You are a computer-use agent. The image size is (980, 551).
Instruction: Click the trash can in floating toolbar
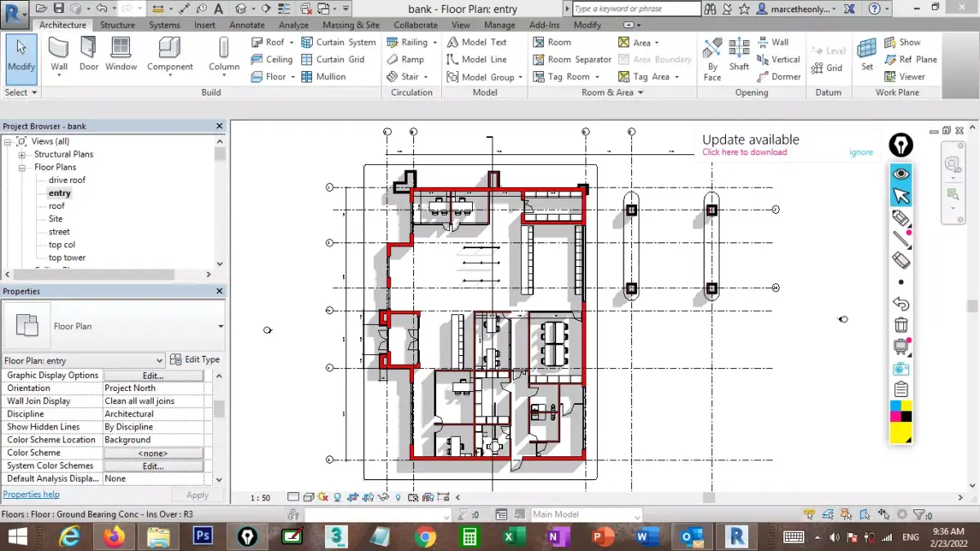click(901, 325)
